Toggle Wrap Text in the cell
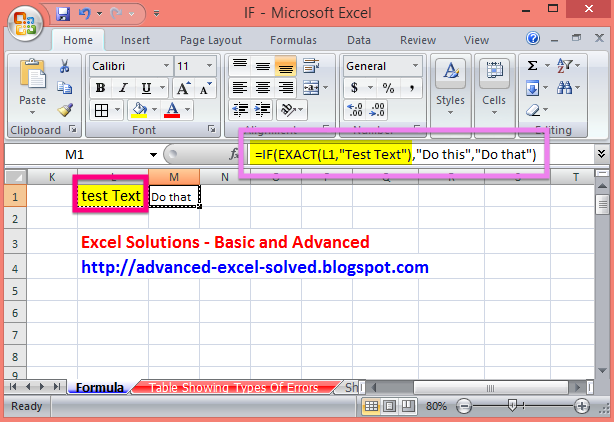This screenshot has height=422, width=614. click(311, 66)
